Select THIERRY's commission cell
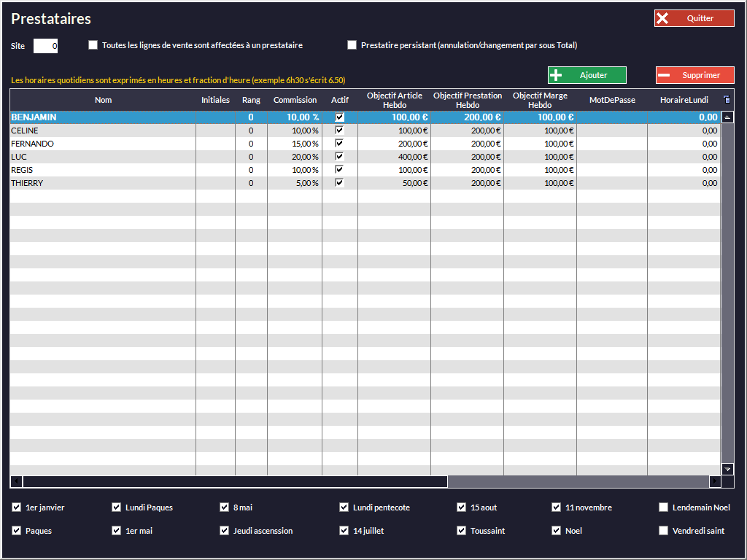The height and width of the screenshot is (560, 747). [295, 183]
